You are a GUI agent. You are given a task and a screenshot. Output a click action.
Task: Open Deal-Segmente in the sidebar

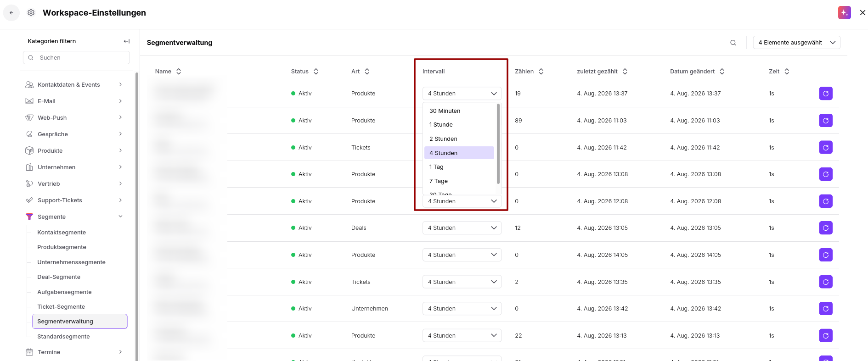point(59,277)
